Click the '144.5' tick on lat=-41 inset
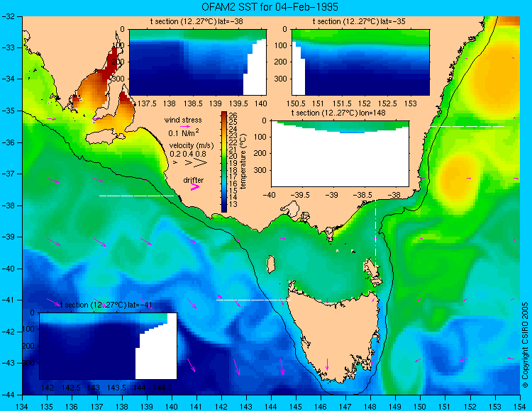 [163, 388]
